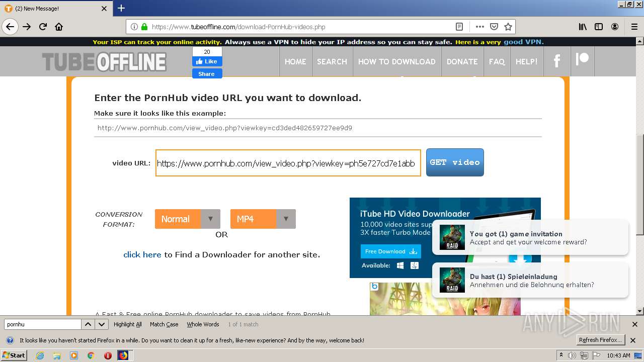
Task: Click the Facebook Share button
Action: [x=207, y=73]
